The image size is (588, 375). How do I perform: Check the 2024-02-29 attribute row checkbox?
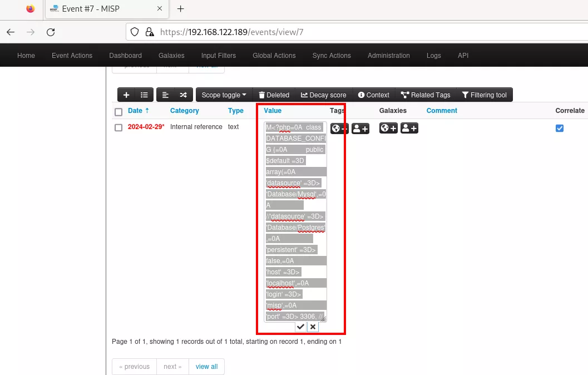click(118, 127)
